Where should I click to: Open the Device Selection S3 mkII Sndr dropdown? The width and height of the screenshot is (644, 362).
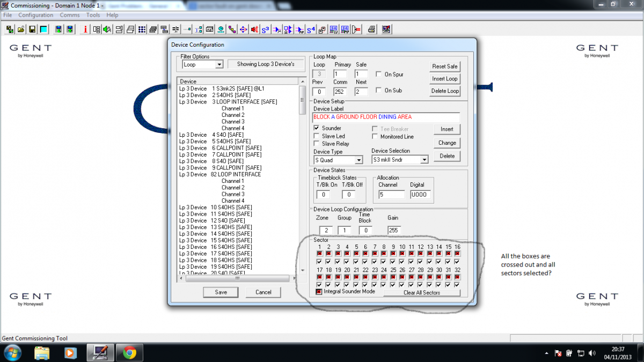[424, 160]
